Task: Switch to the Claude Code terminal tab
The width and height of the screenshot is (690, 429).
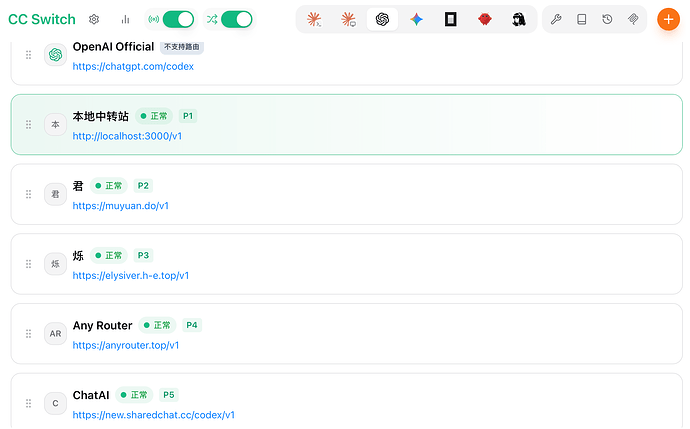Action: tap(314, 19)
